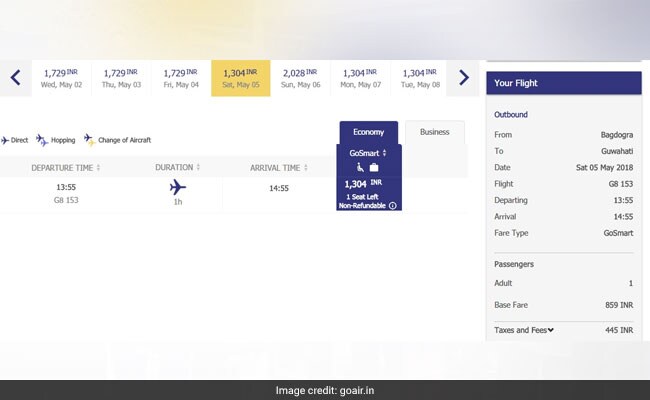Click the next dates right arrow

pyautogui.click(x=463, y=78)
